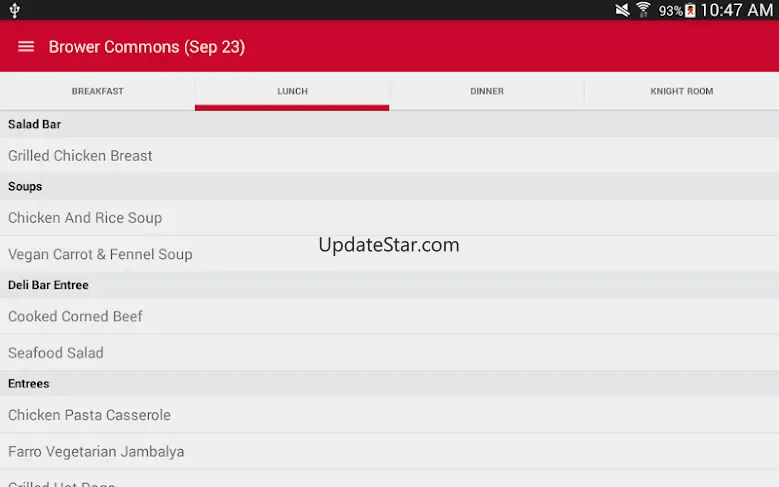Screen dimensions: 779x487
Task: Tap the muted sound status icon
Action: 622,10
